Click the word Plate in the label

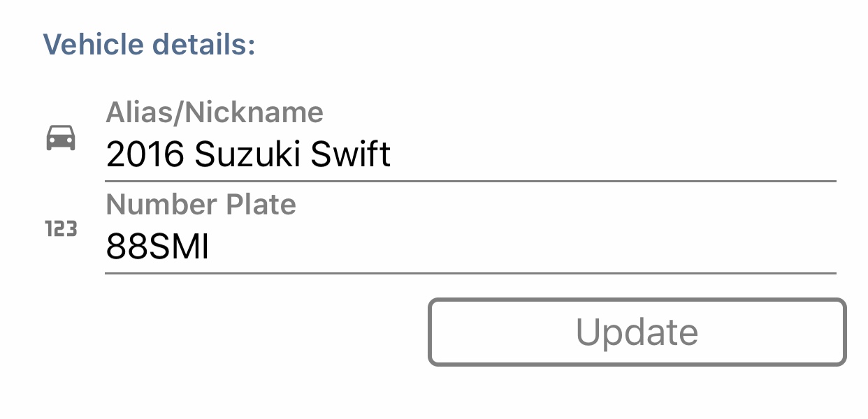261,205
